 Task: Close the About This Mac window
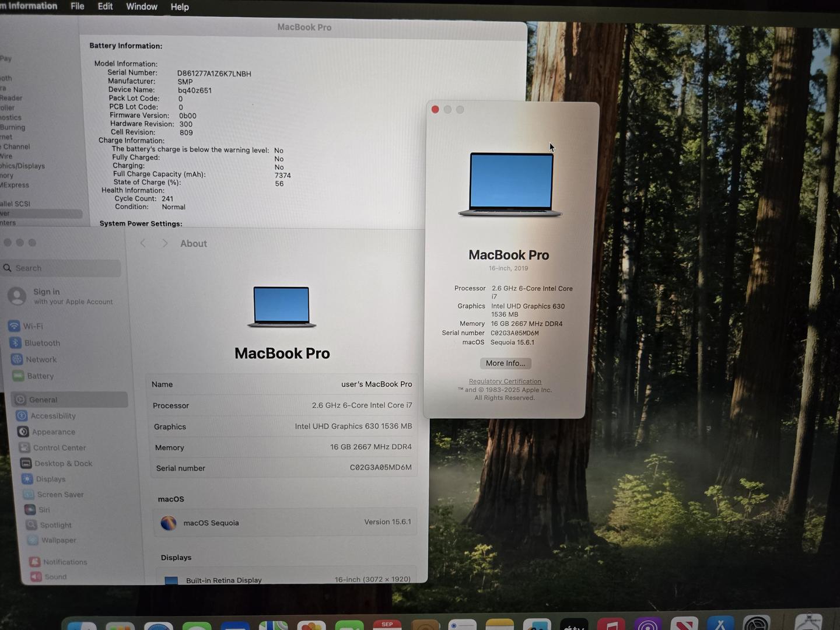[x=435, y=110]
